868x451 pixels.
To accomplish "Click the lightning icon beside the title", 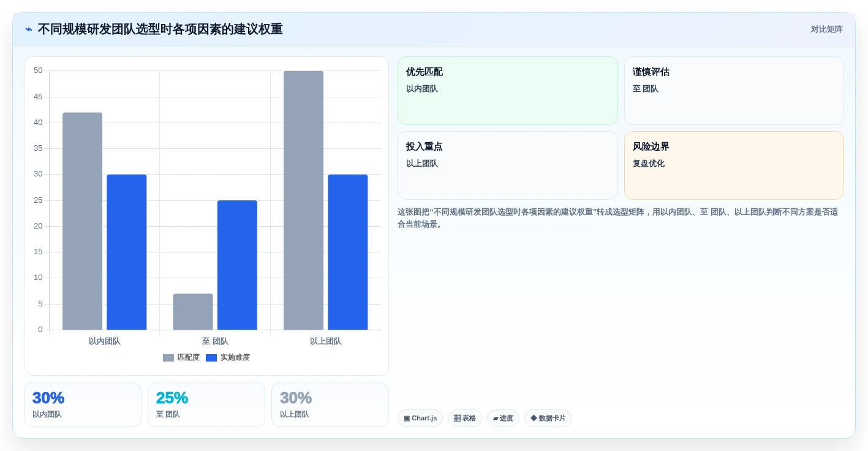I will pyautogui.click(x=29, y=29).
